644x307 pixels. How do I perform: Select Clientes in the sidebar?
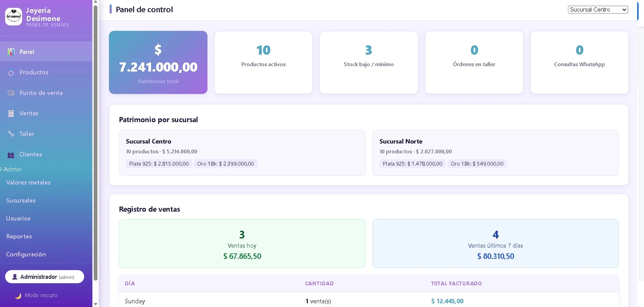coord(46,155)
